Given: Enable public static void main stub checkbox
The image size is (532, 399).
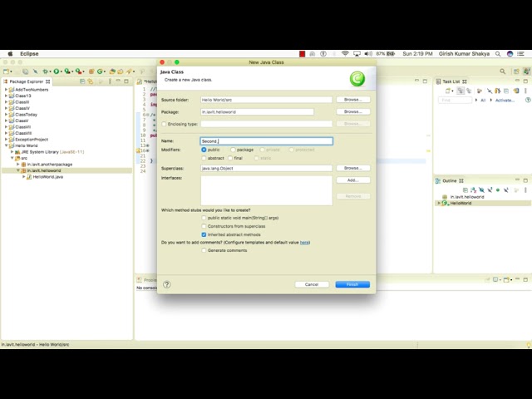Looking at the screenshot, I should [x=204, y=218].
